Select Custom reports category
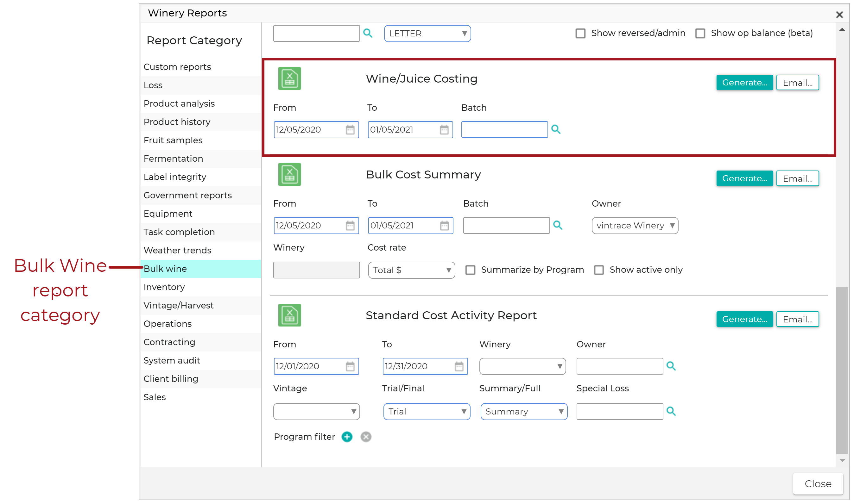The image size is (854, 504). [200, 67]
